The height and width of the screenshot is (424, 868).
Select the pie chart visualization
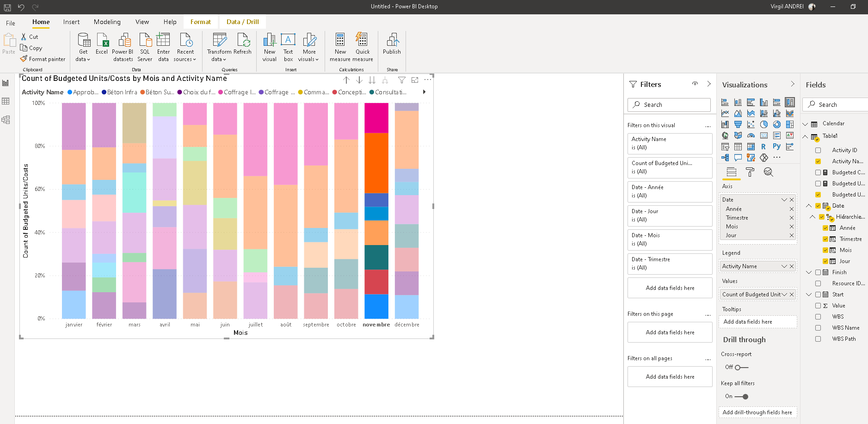click(x=764, y=124)
